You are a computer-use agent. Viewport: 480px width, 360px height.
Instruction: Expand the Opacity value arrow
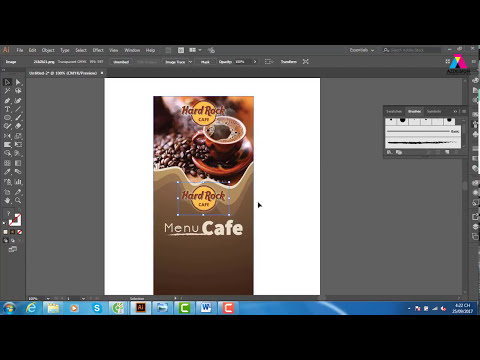(x=255, y=62)
